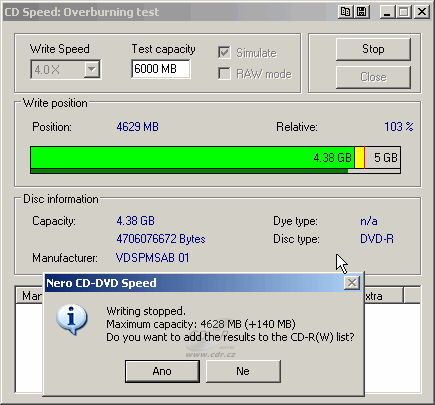This screenshot has width=435, height=405.
Task: Choose Ano to add results
Action: [162, 371]
